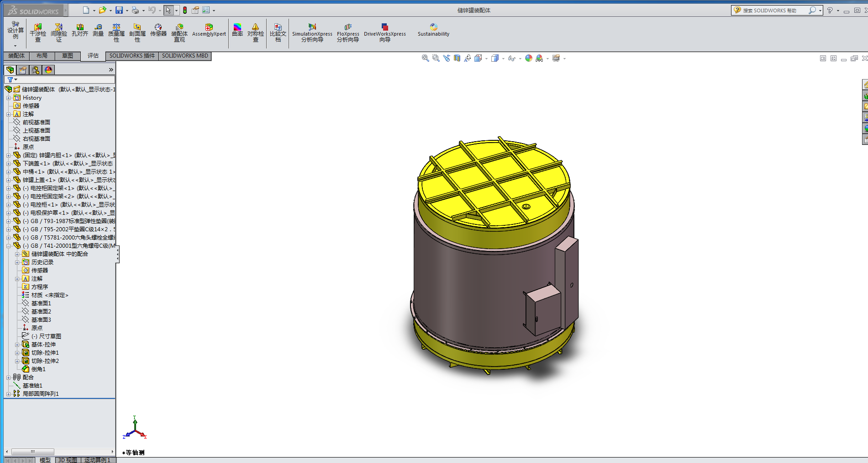Image resolution: width=868 pixels, height=463 pixels.
Task: Open the 测量 measure tool
Action: 98,30
